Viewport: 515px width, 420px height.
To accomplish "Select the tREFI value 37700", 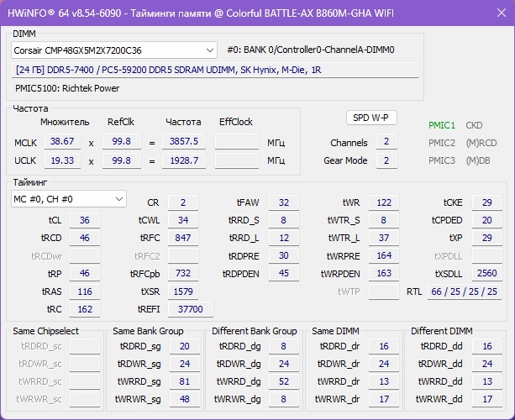I will coord(191,309).
